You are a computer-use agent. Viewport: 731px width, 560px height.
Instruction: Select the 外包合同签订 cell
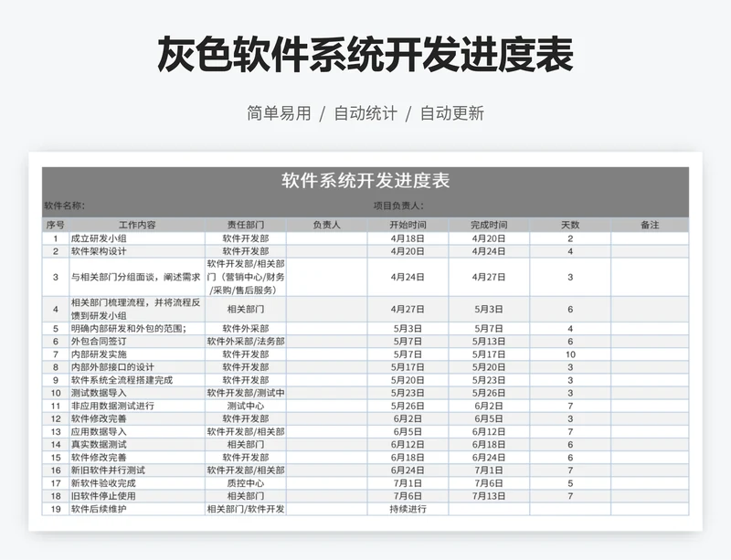coord(137,342)
